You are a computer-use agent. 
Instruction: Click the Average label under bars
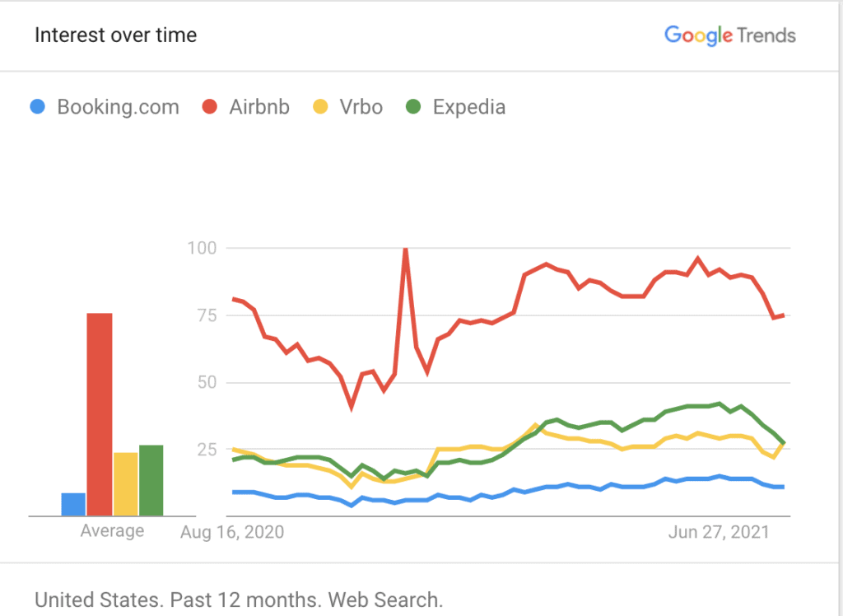(x=112, y=531)
